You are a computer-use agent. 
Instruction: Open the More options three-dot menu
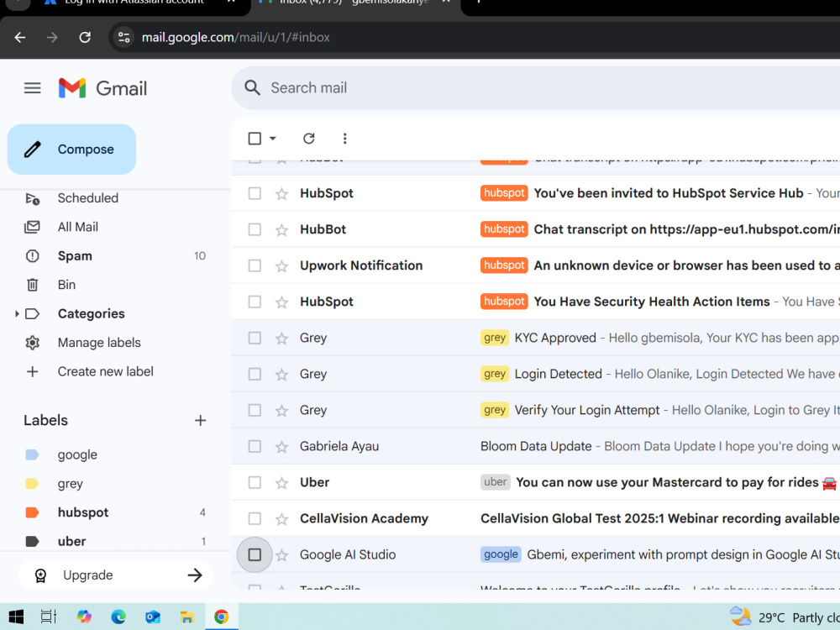pyautogui.click(x=345, y=139)
